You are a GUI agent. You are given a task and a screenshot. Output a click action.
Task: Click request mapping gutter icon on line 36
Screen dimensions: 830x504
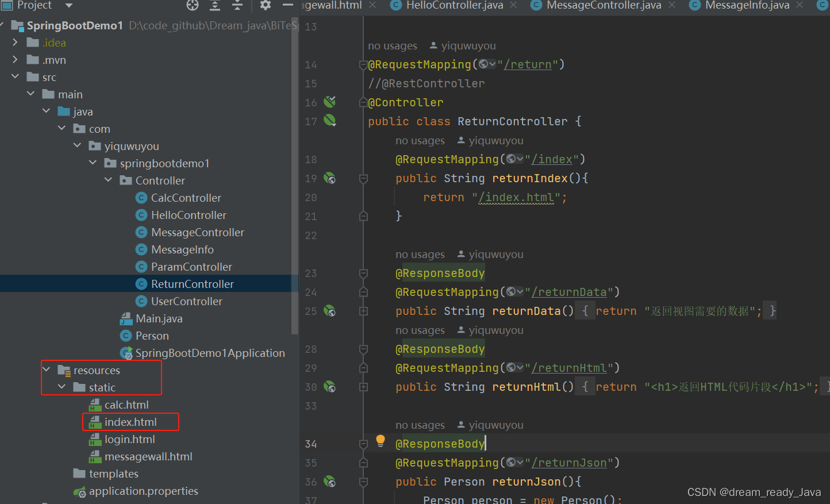click(329, 482)
